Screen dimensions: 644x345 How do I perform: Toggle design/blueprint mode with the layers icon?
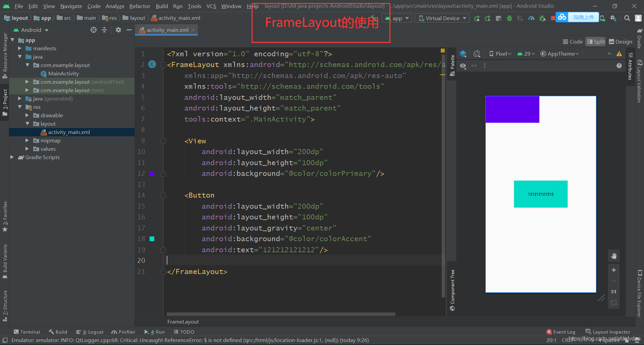[x=463, y=54]
